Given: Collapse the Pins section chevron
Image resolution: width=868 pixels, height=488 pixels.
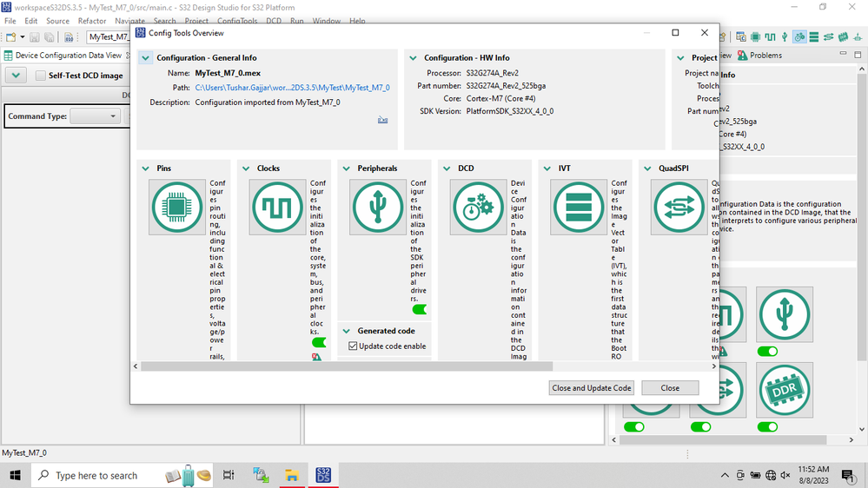Looking at the screenshot, I should 146,168.
